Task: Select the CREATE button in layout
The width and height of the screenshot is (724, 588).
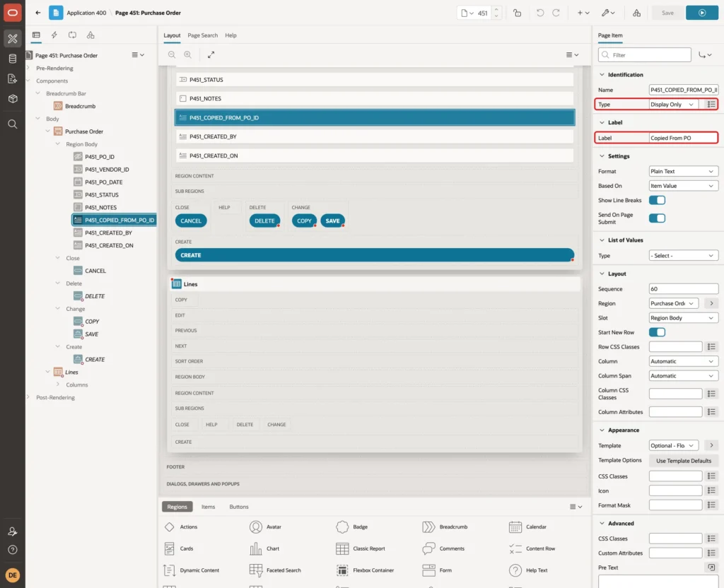Action: point(375,255)
